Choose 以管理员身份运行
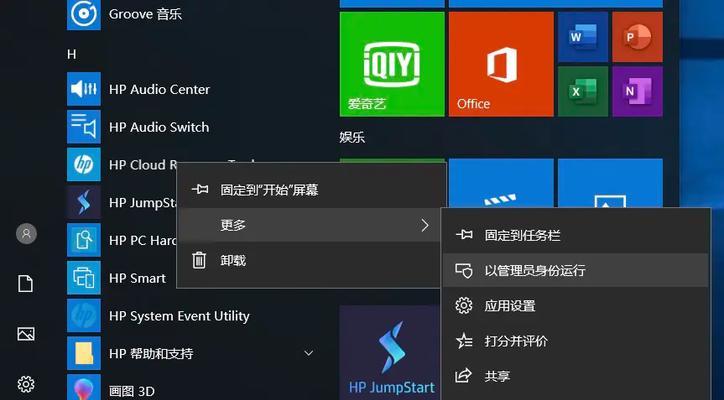Image resolution: width=724 pixels, height=400 pixels. pyautogui.click(x=575, y=270)
